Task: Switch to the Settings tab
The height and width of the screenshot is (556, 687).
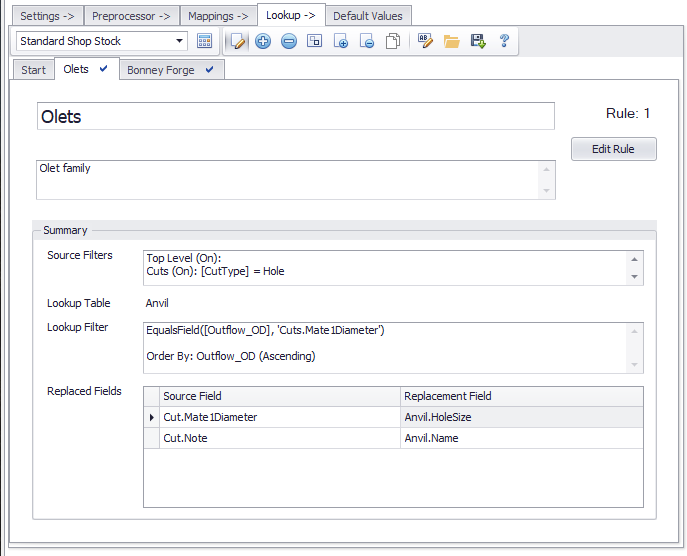Action: [47, 16]
